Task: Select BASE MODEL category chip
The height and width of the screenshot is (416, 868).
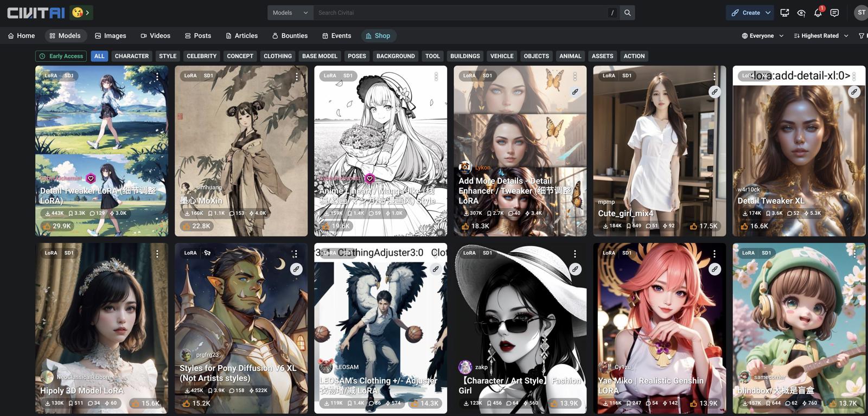Action: coord(320,56)
